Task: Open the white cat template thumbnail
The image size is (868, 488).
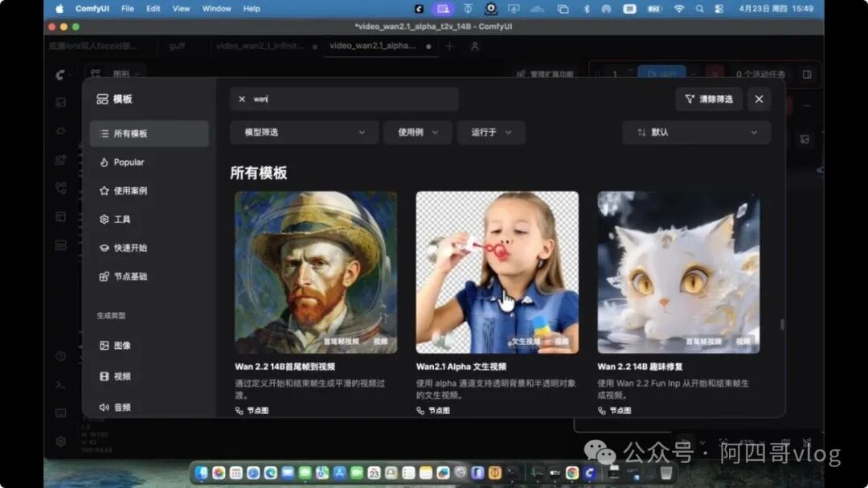Action: (x=678, y=272)
